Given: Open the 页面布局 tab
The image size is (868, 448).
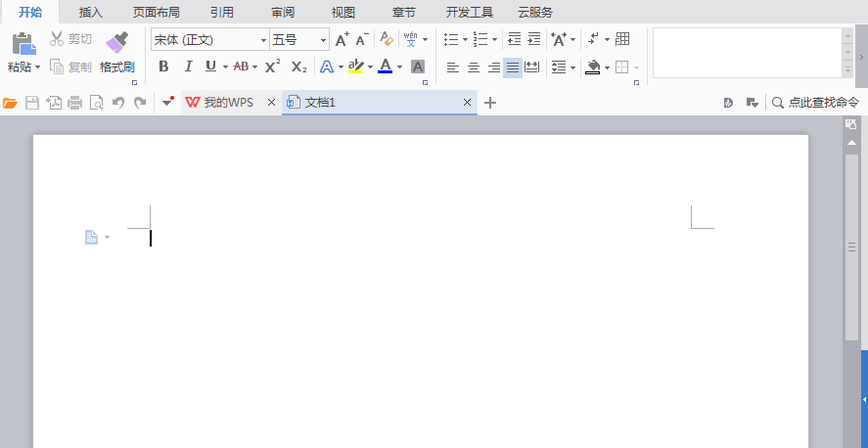Looking at the screenshot, I should pyautogui.click(x=157, y=12).
